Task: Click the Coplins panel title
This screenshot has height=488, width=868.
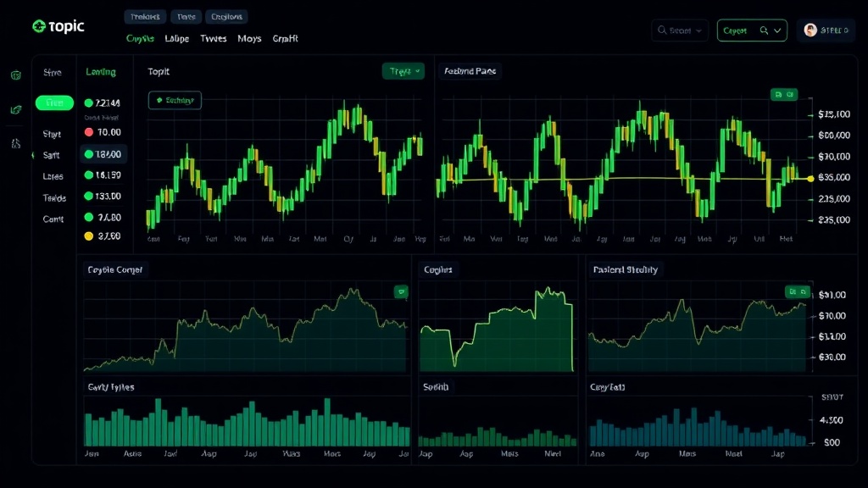Action: point(438,269)
